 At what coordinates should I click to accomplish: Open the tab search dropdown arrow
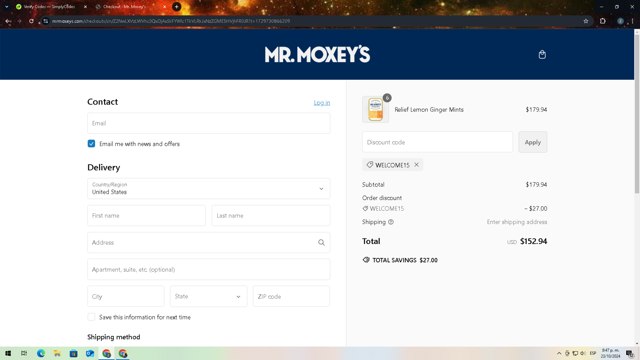point(7,7)
